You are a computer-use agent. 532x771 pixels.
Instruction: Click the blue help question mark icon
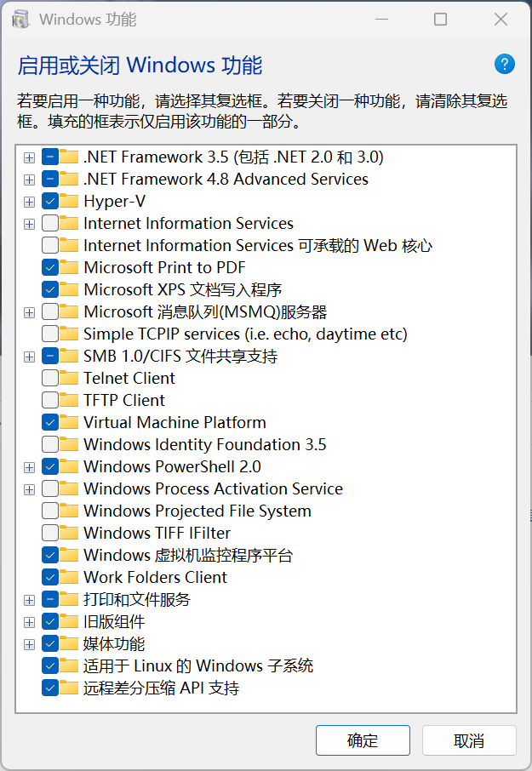[x=505, y=64]
